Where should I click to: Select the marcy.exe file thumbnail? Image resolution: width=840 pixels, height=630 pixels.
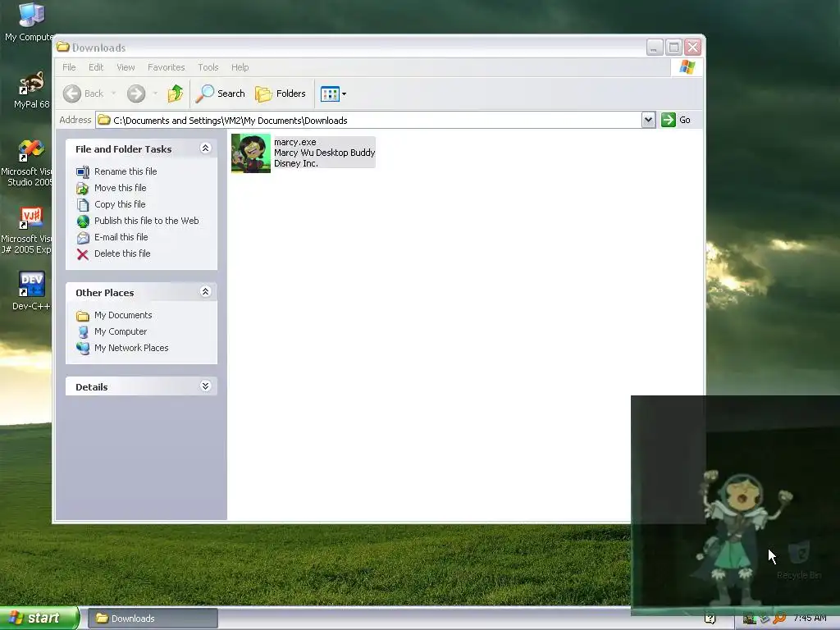click(251, 153)
